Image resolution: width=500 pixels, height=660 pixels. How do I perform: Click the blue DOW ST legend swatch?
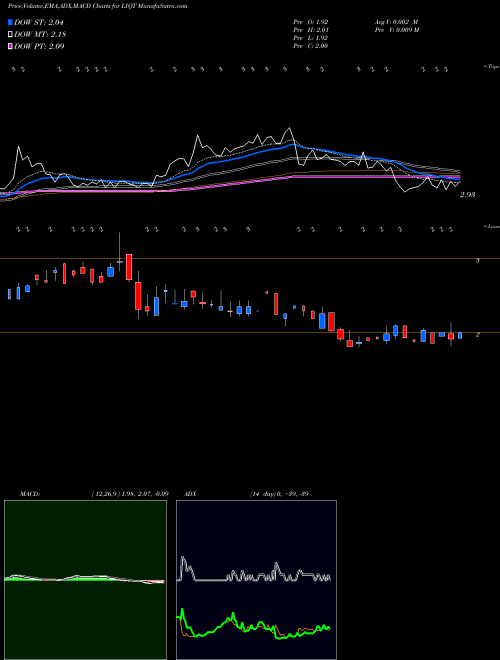tap(10, 22)
